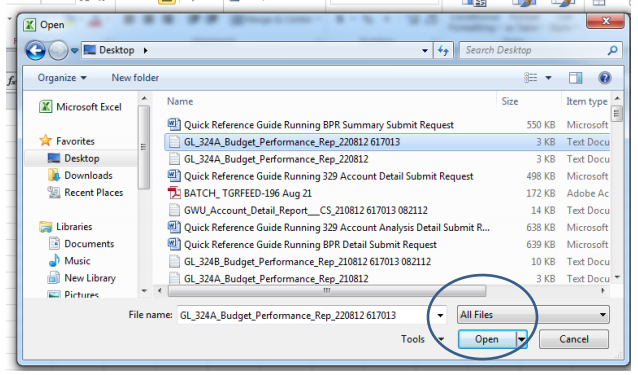Click the Item type column header
Image resolution: width=638 pixels, height=375 pixels.
click(x=587, y=101)
